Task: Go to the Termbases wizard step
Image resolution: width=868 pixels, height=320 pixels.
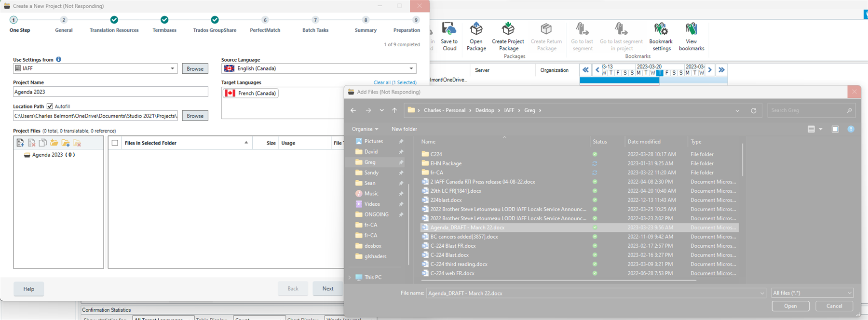Action: (164, 25)
